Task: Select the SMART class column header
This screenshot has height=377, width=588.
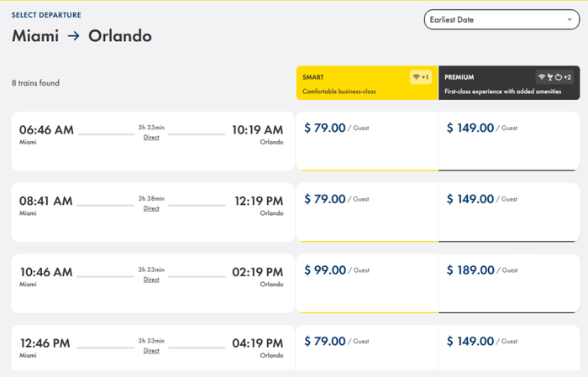Action: [x=367, y=83]
